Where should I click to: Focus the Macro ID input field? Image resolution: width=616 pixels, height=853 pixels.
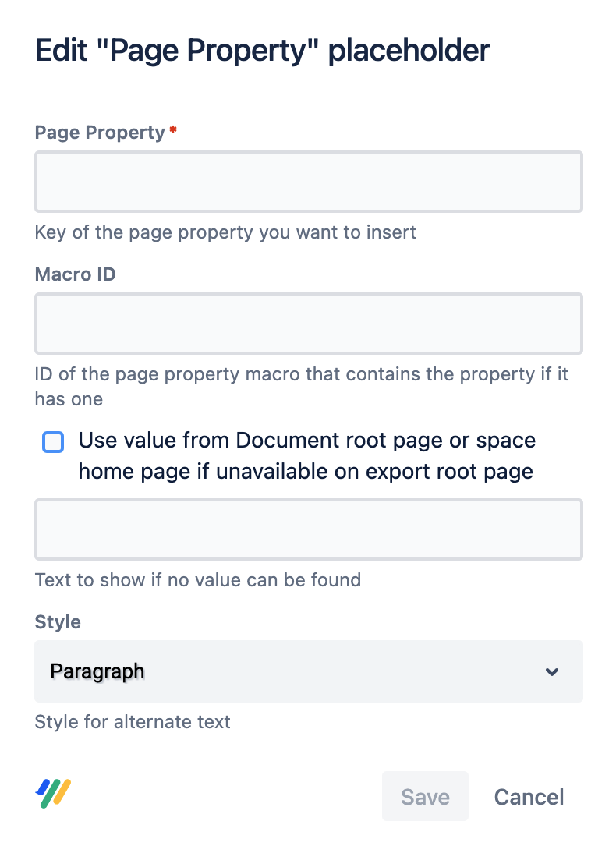(308, 324)
